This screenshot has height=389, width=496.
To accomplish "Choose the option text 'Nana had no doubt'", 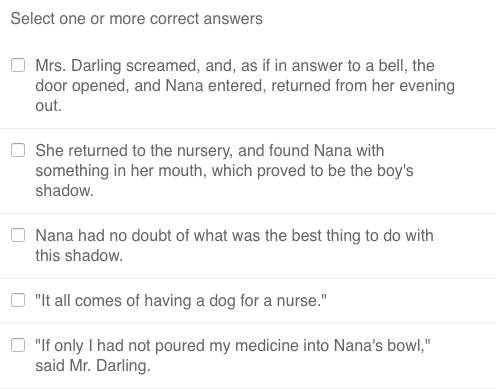I will [x=234, y=245].
